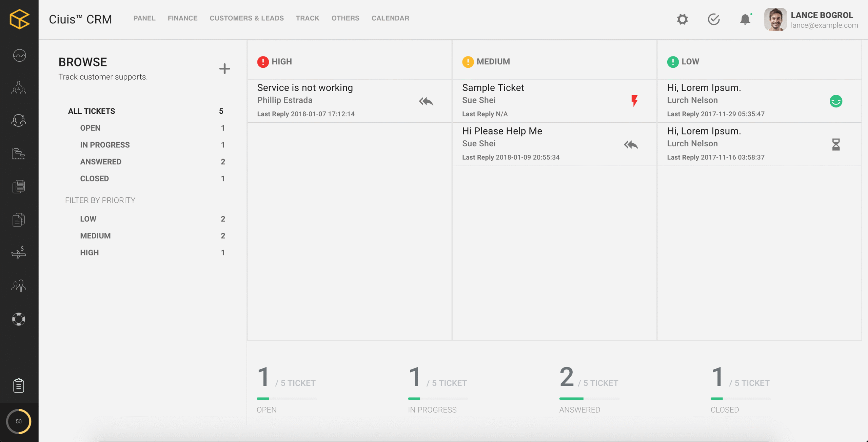Open the travel expenses airplane icon in sidebar
Image resolution: width=868 pixels, height=442 pixels.
(x=19, y=252)
